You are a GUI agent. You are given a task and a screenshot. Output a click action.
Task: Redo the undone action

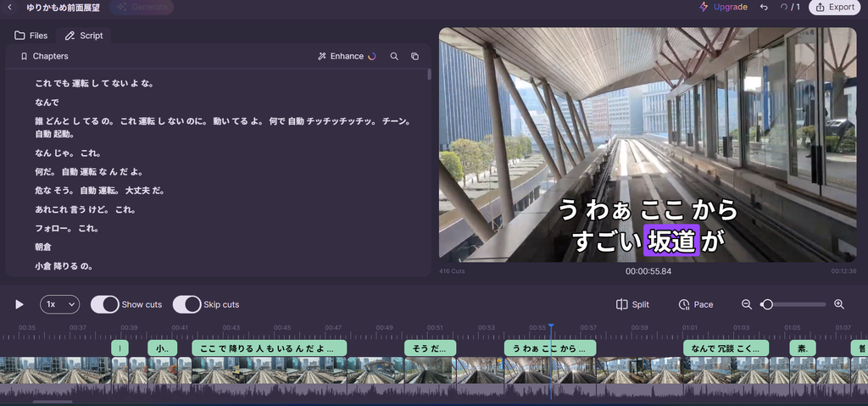tap(783, 7)
